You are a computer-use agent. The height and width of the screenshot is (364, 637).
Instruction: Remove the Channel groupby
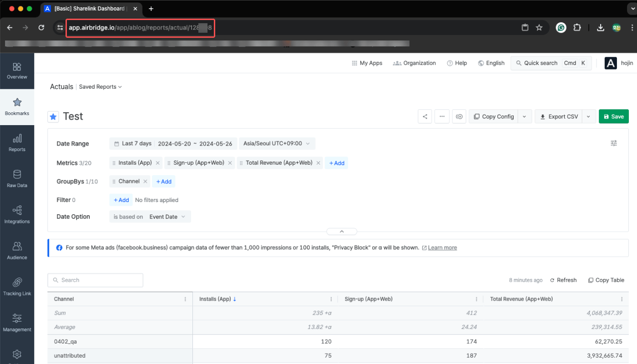click(145, 181)
